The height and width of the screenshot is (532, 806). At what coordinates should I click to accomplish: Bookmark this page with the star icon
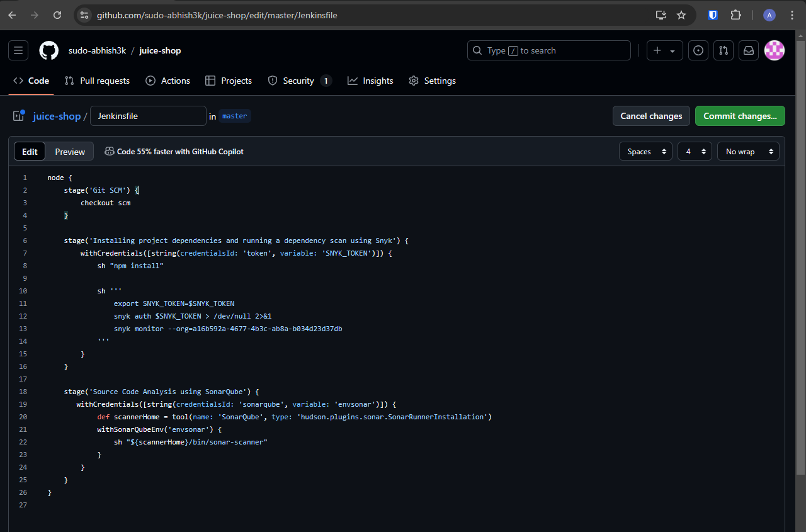[681, 15]
